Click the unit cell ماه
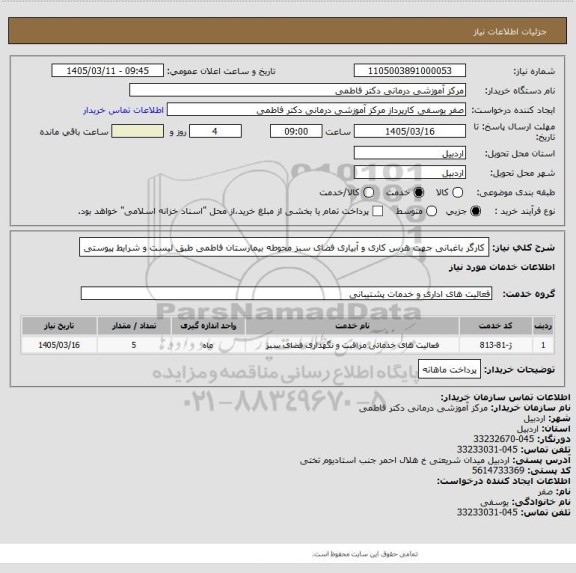 (208, 345)
